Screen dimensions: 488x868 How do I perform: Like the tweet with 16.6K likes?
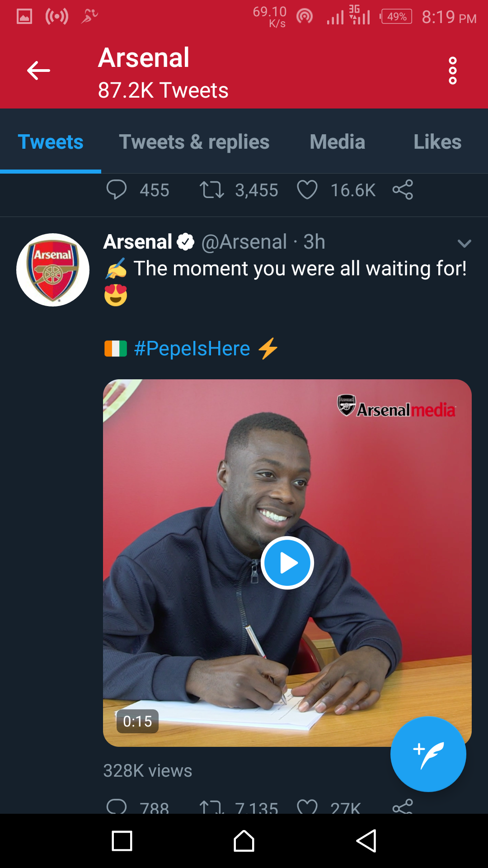point(307,190)
